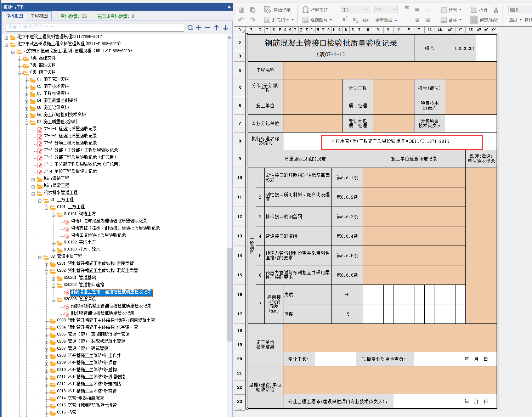This screenshot has width=532, height=417.
Task: Click the minus (collapse all) icon above tree
Action: (208, 28)
